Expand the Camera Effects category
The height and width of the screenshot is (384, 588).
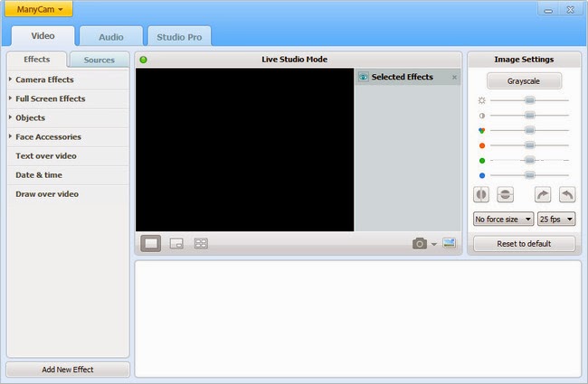pos(68,80)
